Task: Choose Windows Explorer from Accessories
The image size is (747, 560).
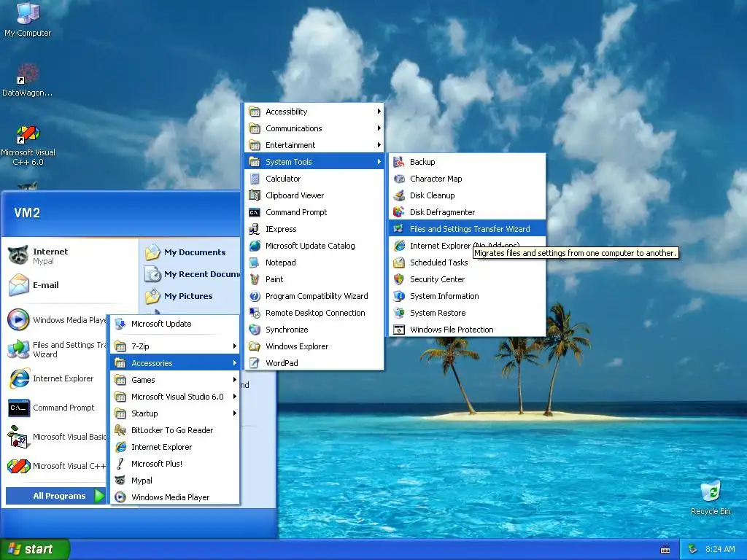Action: 314,346
